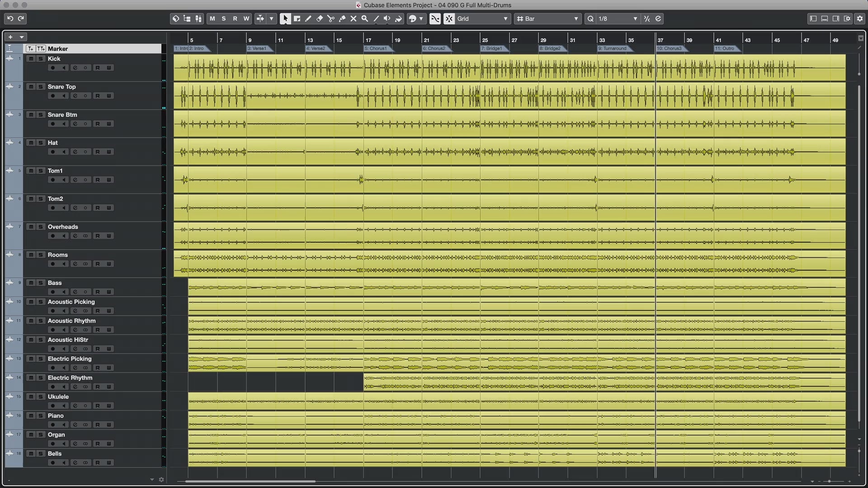This screenshot has width=868, height=488.
Task: Select the Erase tool
Action: pyautogui.click(x=320, y=19)
